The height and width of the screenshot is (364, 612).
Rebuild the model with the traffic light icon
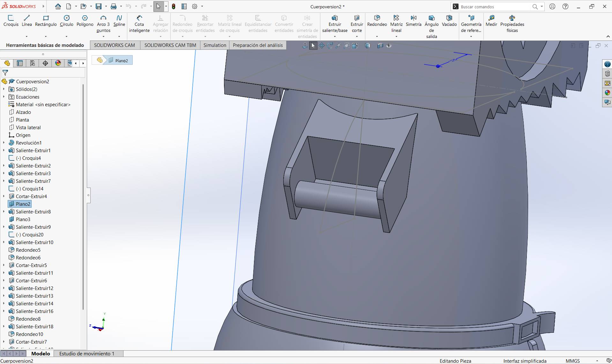[174, 6]
